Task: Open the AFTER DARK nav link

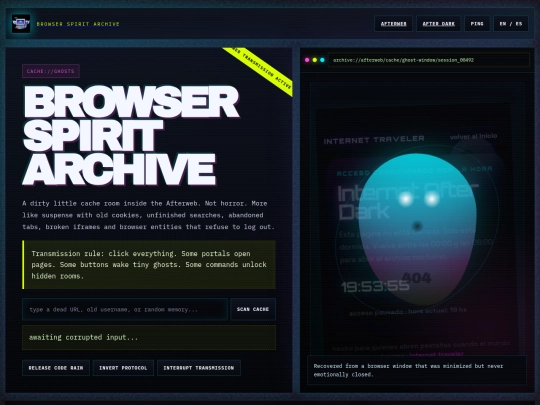Action: point(438,24)
